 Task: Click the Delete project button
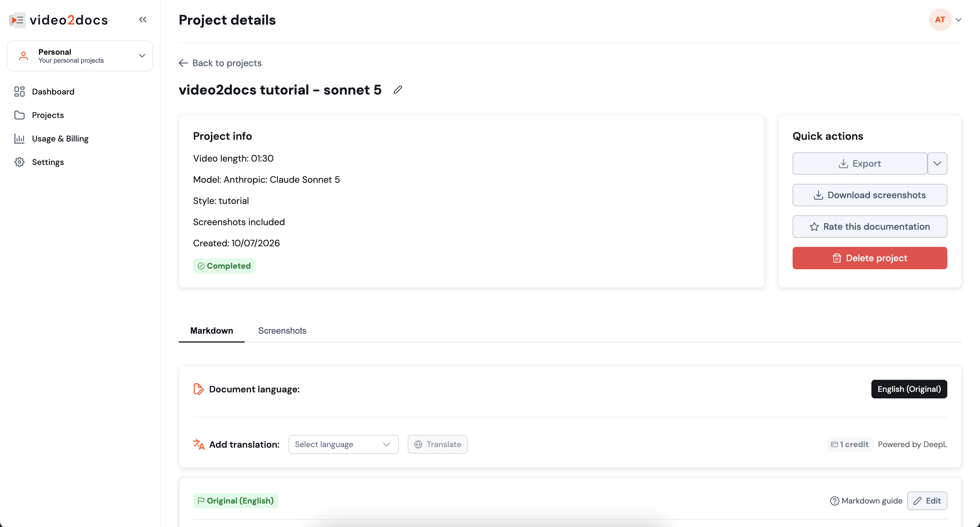coord(870,258)
